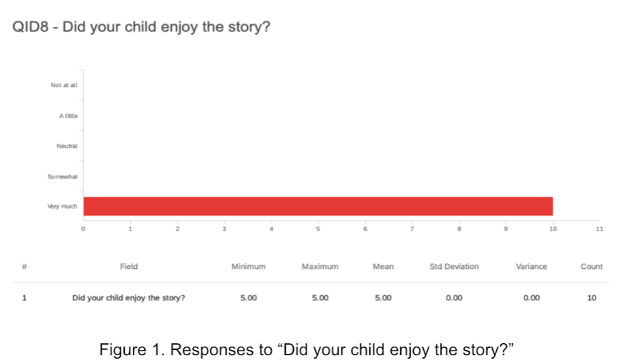The height and width of the screenshot is (364, 629).
Task: Click the x-axis tick label 11
Action: coord(599,229)
